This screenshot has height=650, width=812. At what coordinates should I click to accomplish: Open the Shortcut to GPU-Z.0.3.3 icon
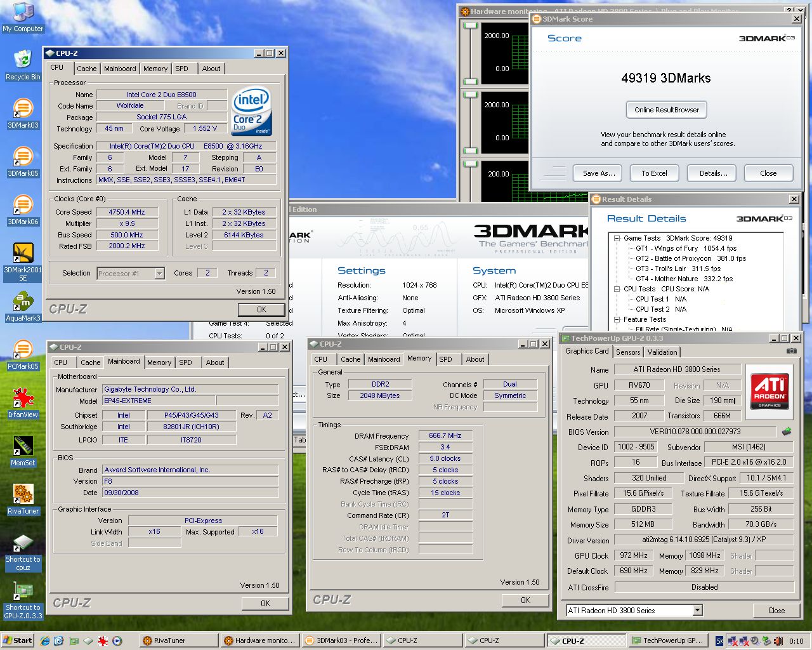tap(23, 600)
